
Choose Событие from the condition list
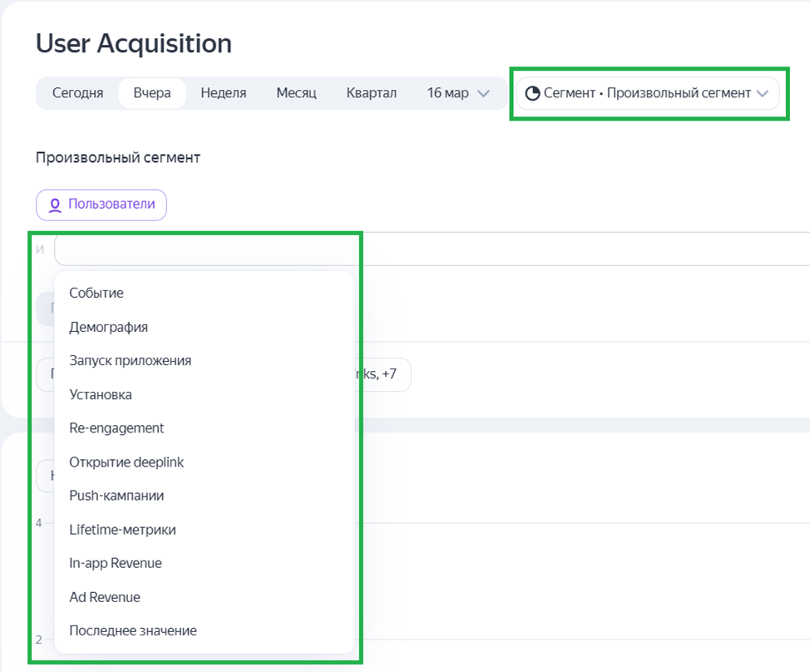(x=96, y=293)
